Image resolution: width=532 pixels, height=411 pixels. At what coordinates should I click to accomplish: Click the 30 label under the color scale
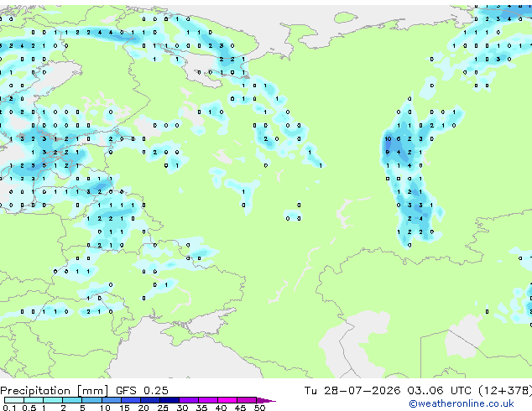[182, 408]
